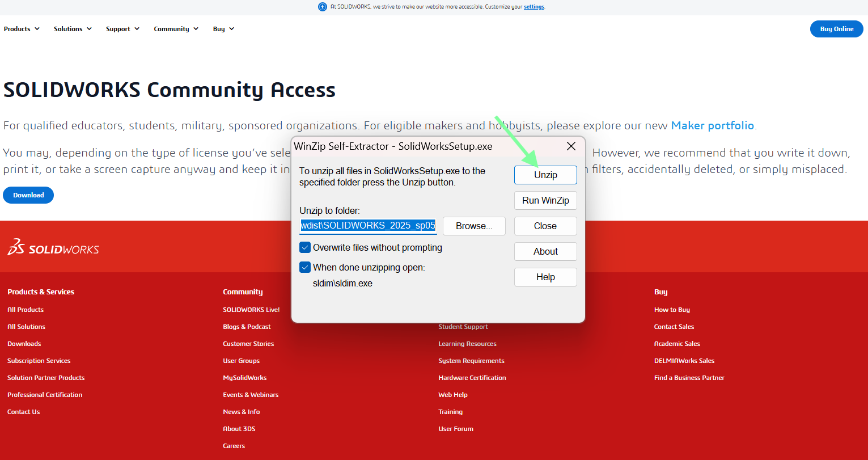The width and height of the screenshot is (868, 460).
Task: Click the Products & Services footer heading
Action: click(41, 292)
